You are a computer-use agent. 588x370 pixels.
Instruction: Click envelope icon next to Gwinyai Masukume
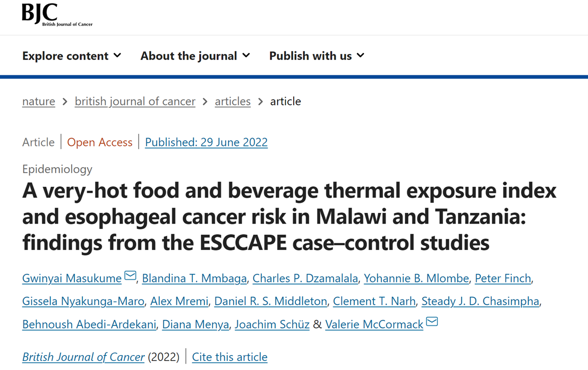(130, 276)
